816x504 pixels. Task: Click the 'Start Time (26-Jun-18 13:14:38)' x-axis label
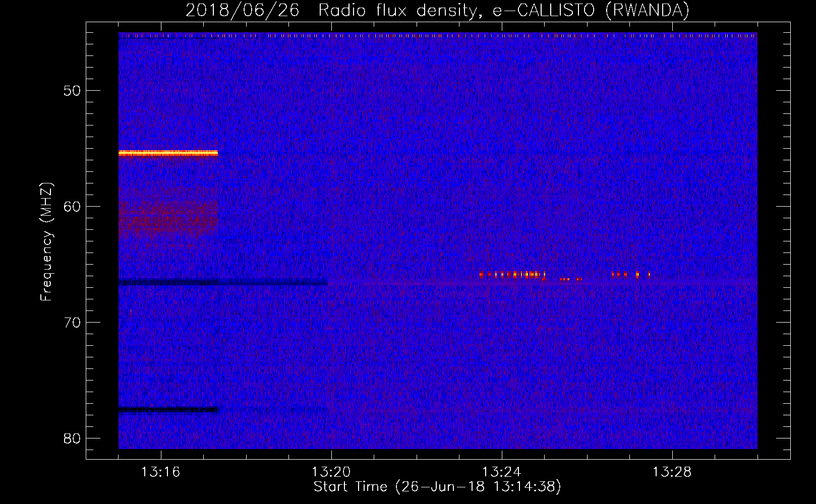pyautogui.click(x=437, y=487)
